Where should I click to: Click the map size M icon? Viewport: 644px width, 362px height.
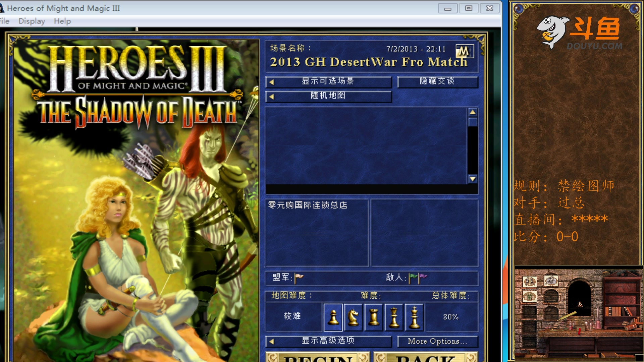[x=464, y=52]
